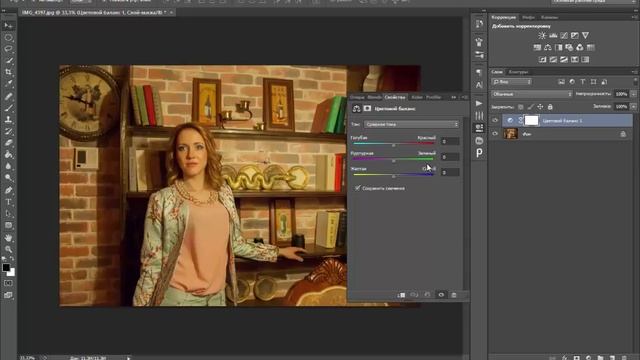
Task: Filter layers by type layers
Action: click(583, 82)
